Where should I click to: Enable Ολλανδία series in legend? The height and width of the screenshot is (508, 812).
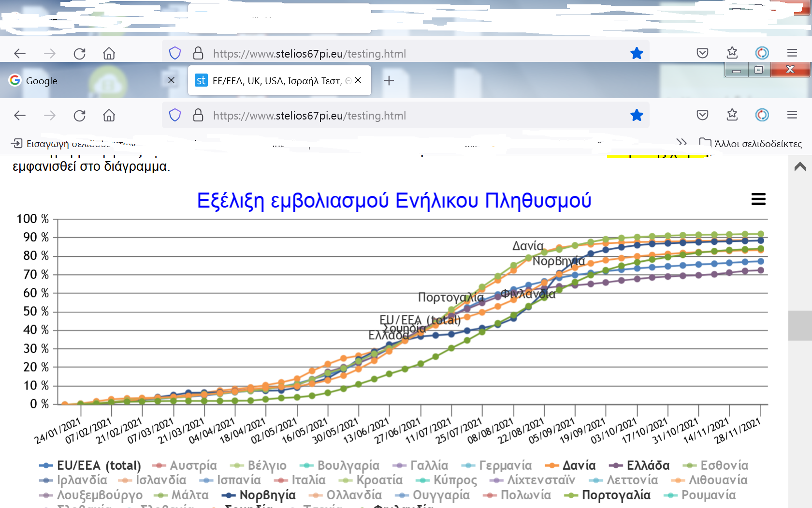click(345, 495)
